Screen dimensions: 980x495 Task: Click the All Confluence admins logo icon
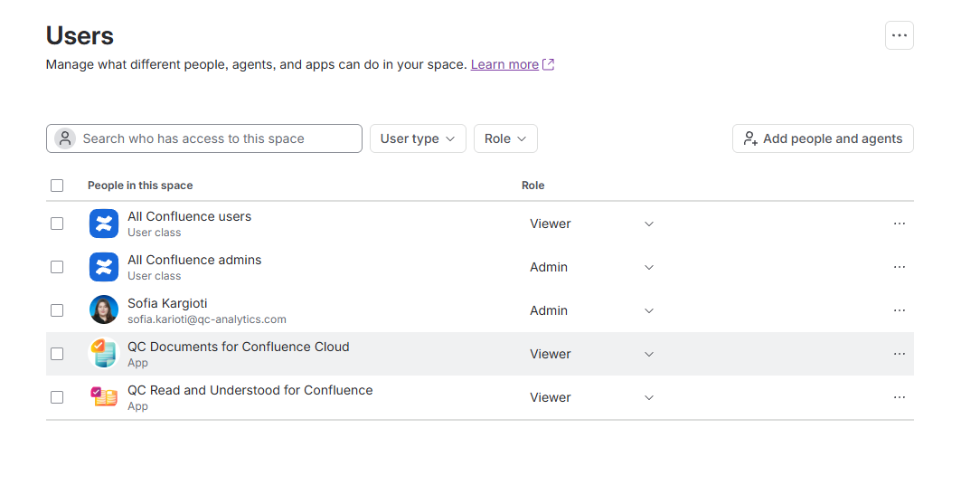(104, 267)
